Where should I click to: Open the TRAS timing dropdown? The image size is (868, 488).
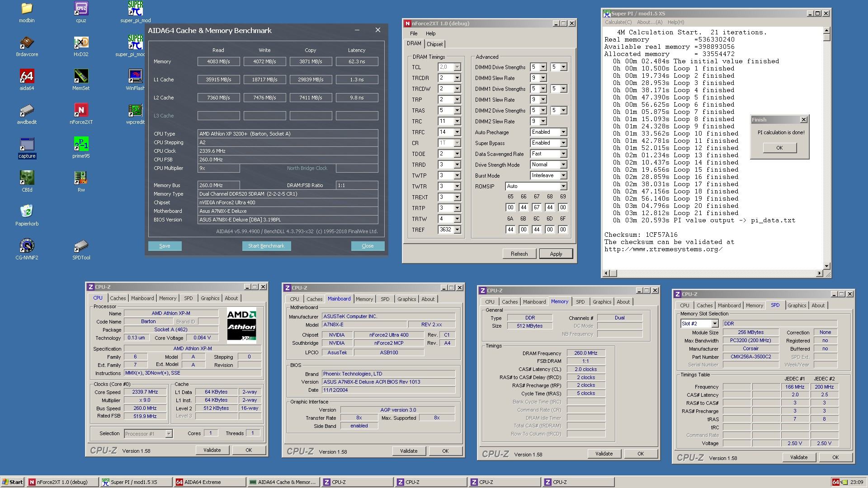(x=457, y=110)
